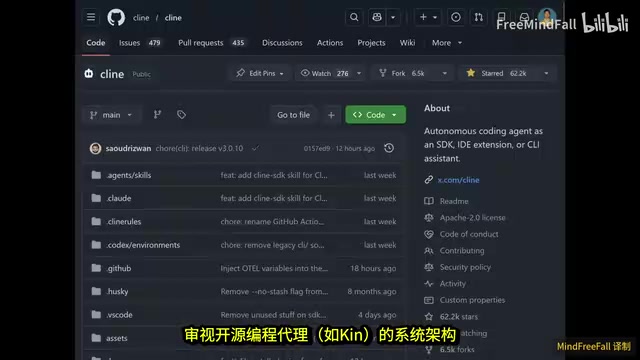Open the .codex/environments folder
Screen dimensions: 640x360
coord(143,245)
